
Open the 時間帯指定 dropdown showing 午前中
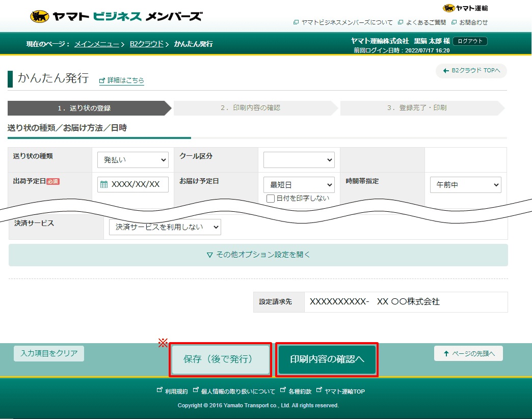(466, 185)
